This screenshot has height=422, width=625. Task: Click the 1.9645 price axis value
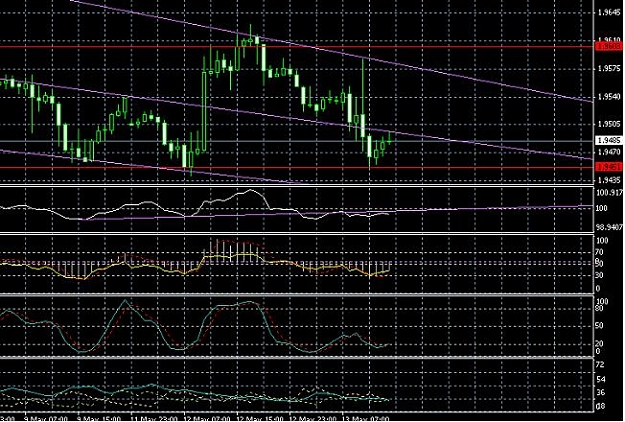click(x=610, y=13)
